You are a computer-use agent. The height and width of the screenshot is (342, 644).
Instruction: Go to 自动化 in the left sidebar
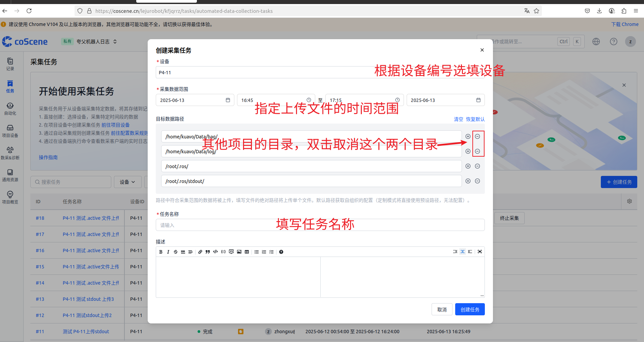pyautogui.click(x=10, y=109)
